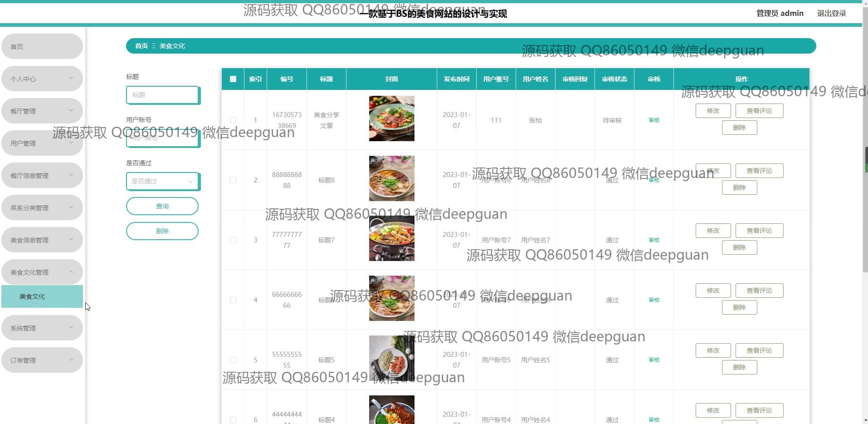Image resolution: width=868 pixels, height=424 pixels.
Task: Expand the 用户管理 sidebar menu
Action: pyautogui.click(x=42, y=143)
